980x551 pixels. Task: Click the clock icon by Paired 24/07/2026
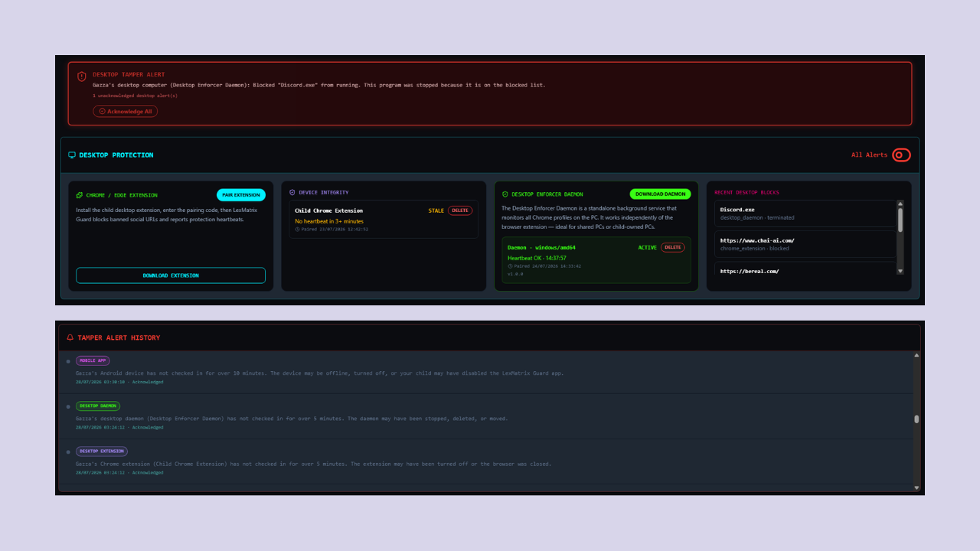[510, 266]
